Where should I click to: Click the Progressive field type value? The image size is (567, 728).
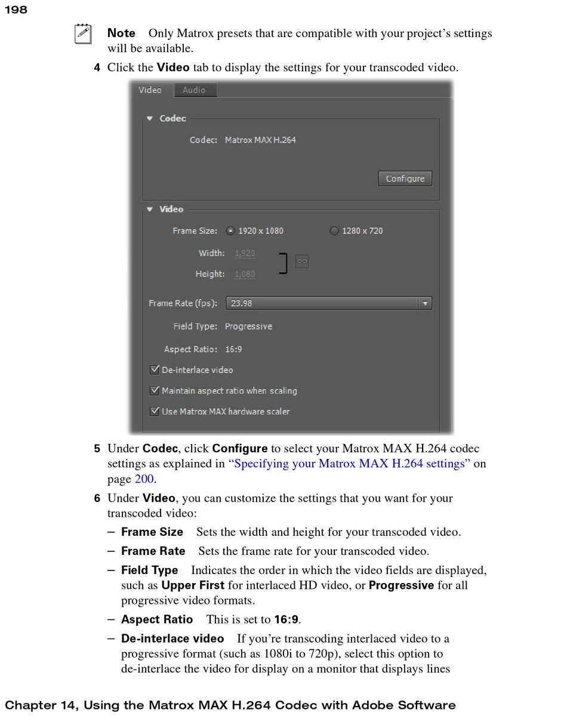coord(248,326)
